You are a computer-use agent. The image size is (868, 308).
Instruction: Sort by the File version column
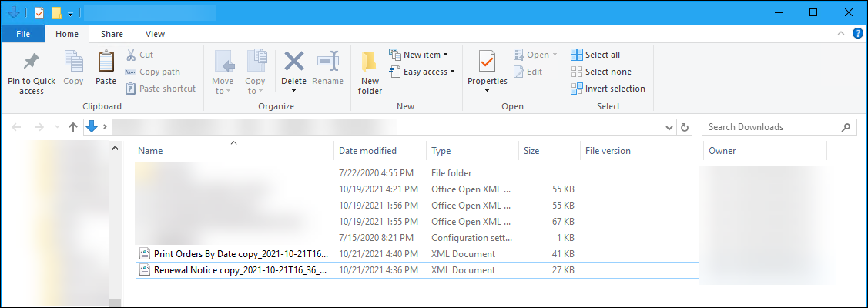[642, 150]
